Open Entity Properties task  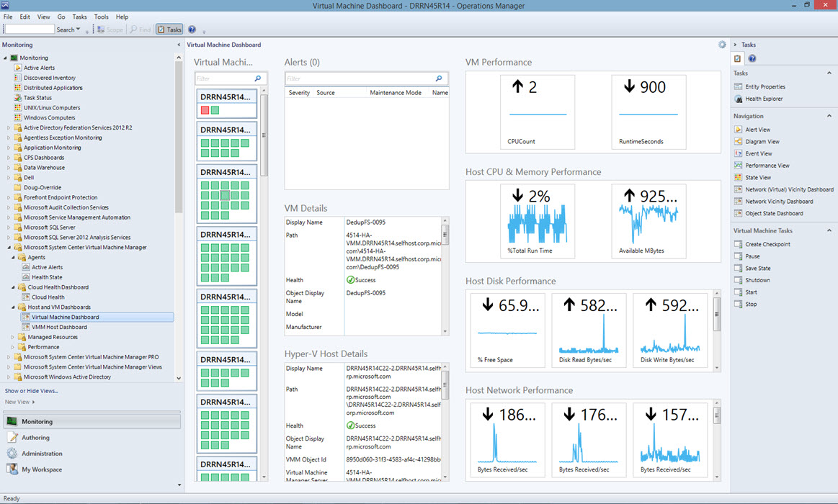point(765,86)
